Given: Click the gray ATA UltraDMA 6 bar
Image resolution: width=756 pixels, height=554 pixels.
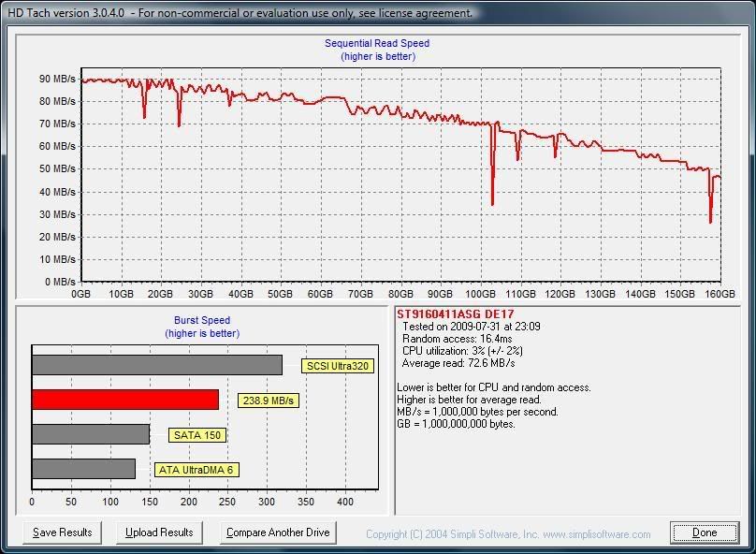Looking at the screenshot, I should point(83,469).
